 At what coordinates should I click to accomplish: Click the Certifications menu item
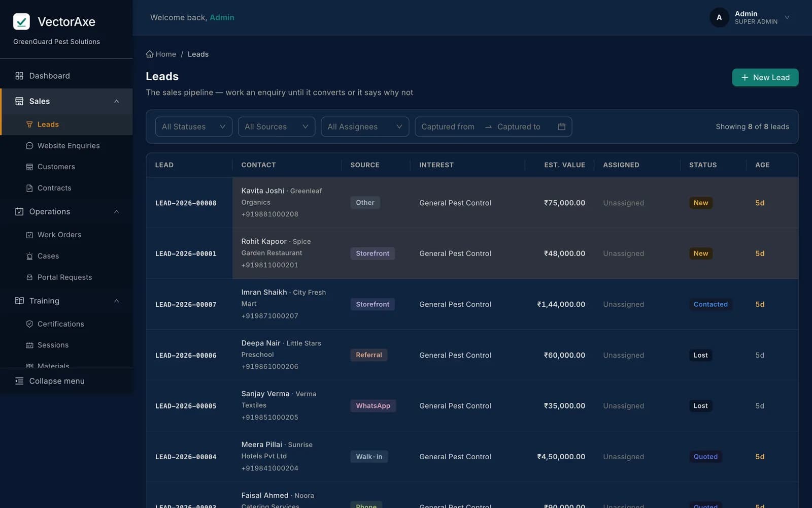66,324
